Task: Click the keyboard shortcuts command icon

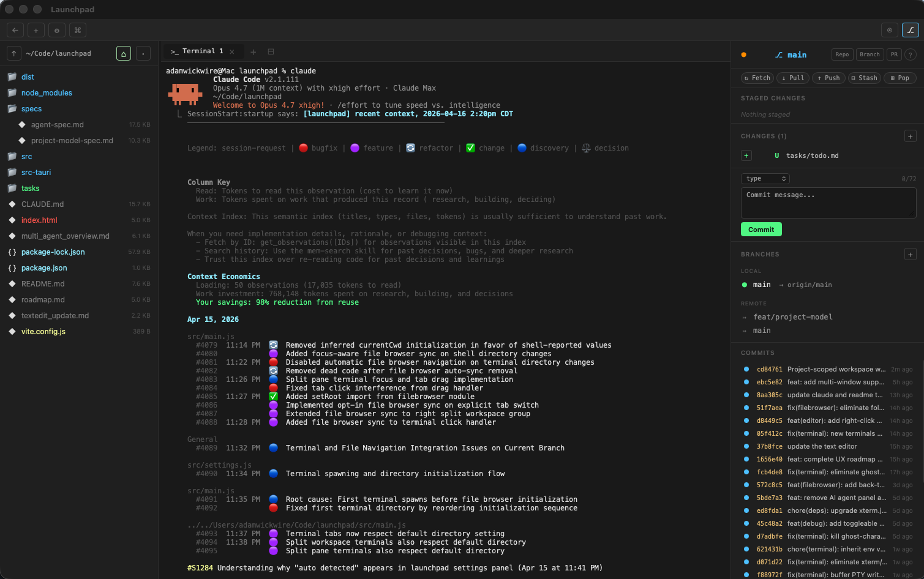Action: 77,29
